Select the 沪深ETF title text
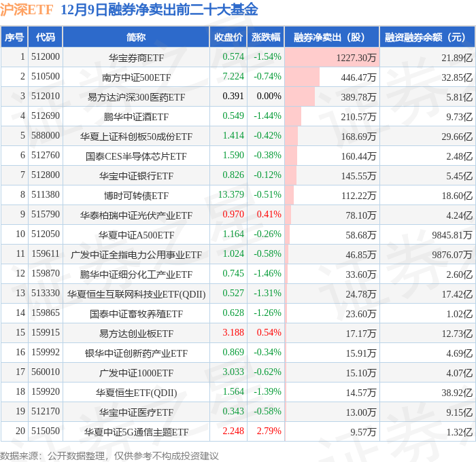 27,10
